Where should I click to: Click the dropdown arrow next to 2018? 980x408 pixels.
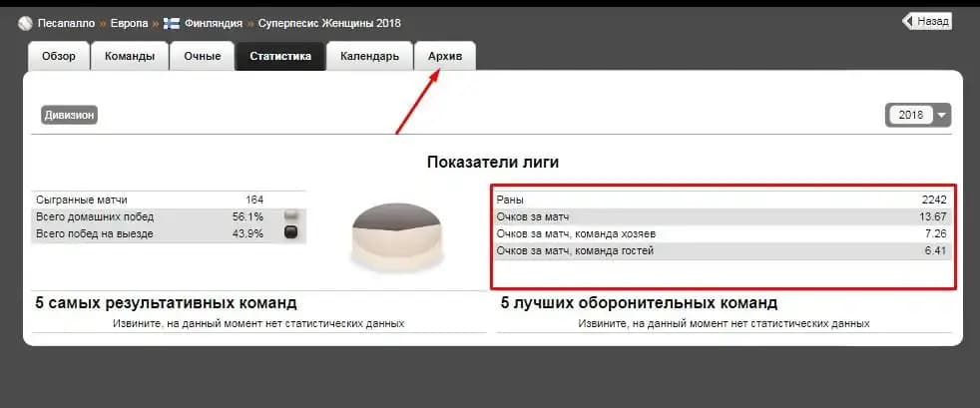941,116
